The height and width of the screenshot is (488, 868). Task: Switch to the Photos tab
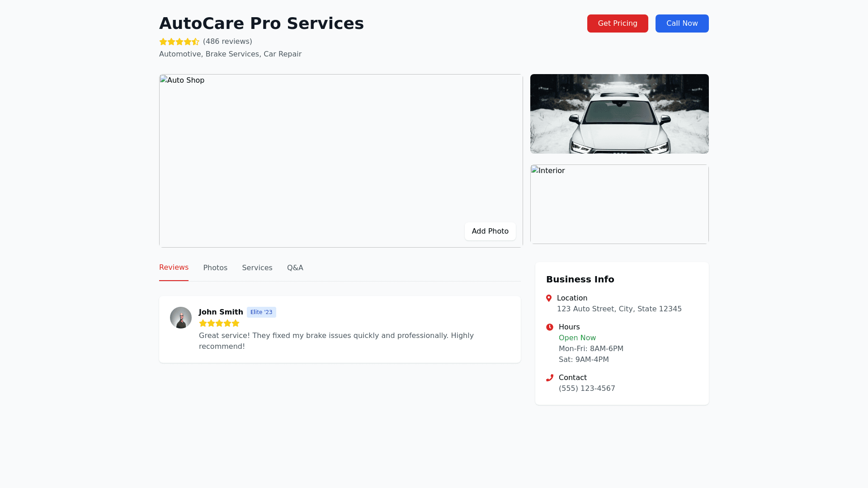(x=215, y=268)
